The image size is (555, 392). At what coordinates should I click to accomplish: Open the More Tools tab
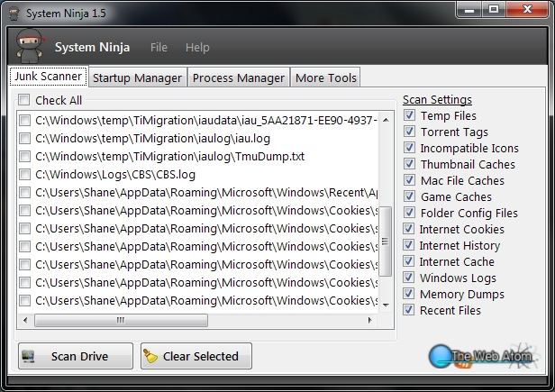[x=325, y=77]
